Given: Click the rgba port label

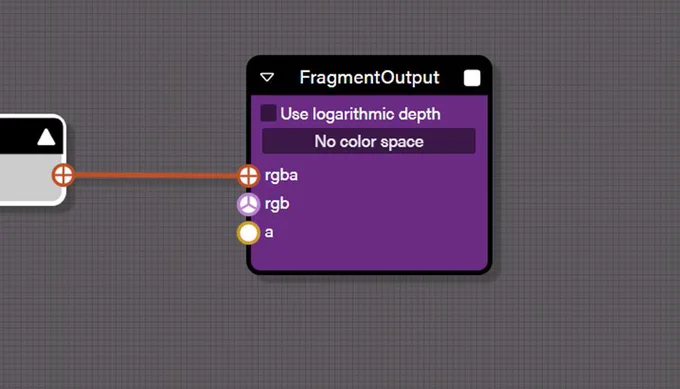Looking at the screenshot, I should [281, 176].
